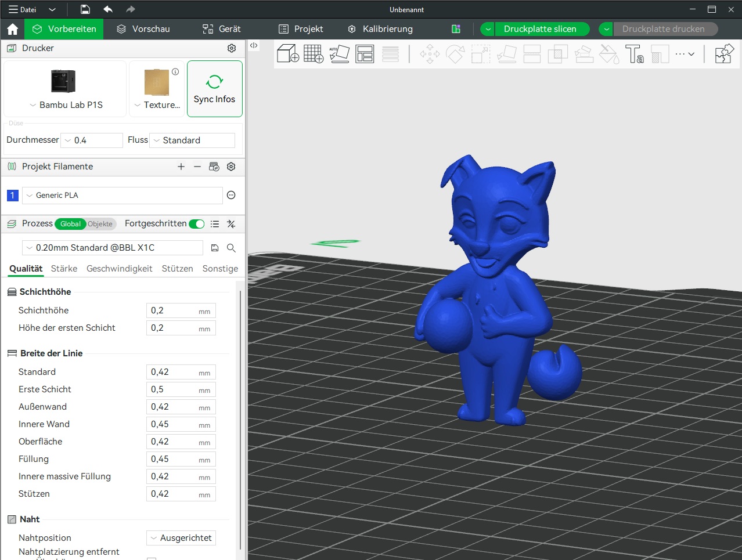The height and width of the screenshot is (560, 742).
Task: Click the add build plate icon
Action: pos(314,54)
